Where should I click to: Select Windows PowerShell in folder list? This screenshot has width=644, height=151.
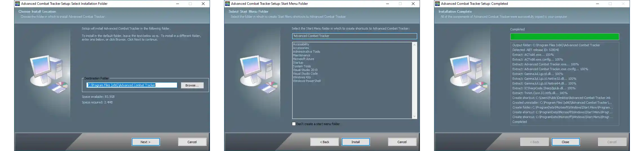click(307, 81)
